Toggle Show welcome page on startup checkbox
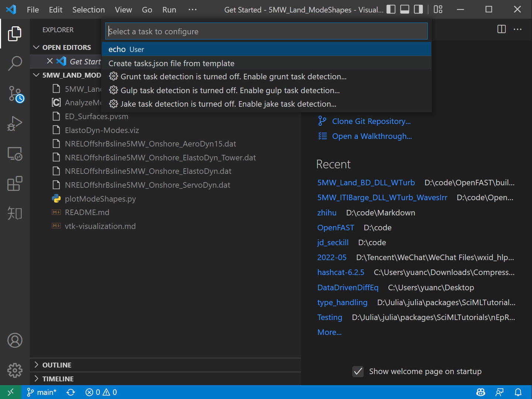 click(358, 371)
